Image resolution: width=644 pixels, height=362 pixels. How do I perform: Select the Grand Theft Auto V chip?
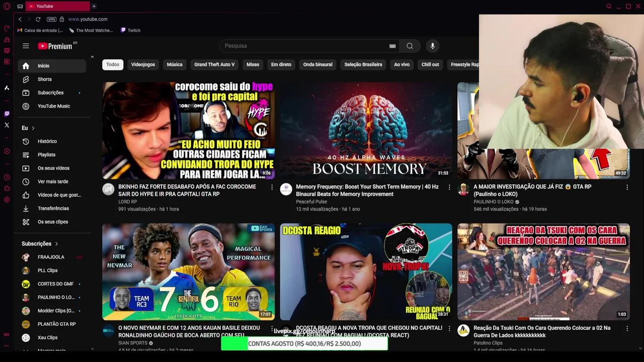214,64
